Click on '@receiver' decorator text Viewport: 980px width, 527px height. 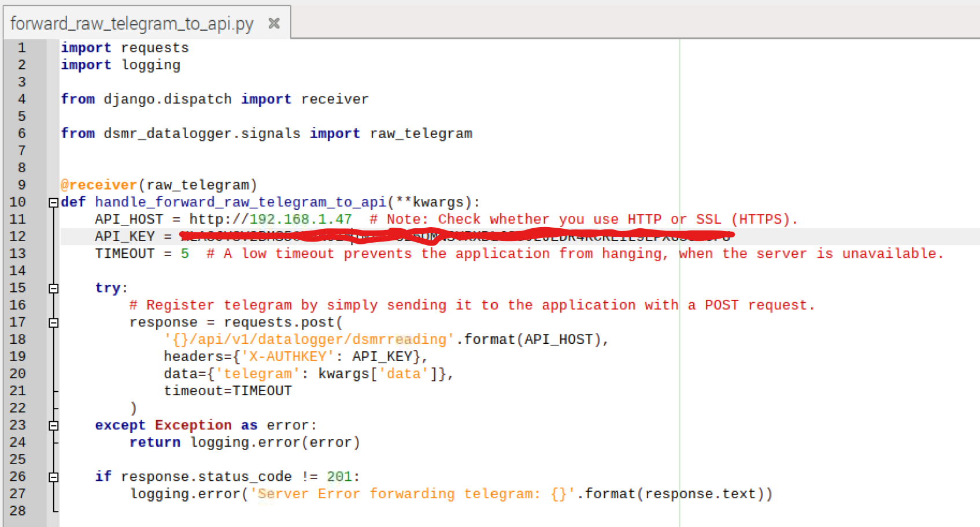[99, 185]
